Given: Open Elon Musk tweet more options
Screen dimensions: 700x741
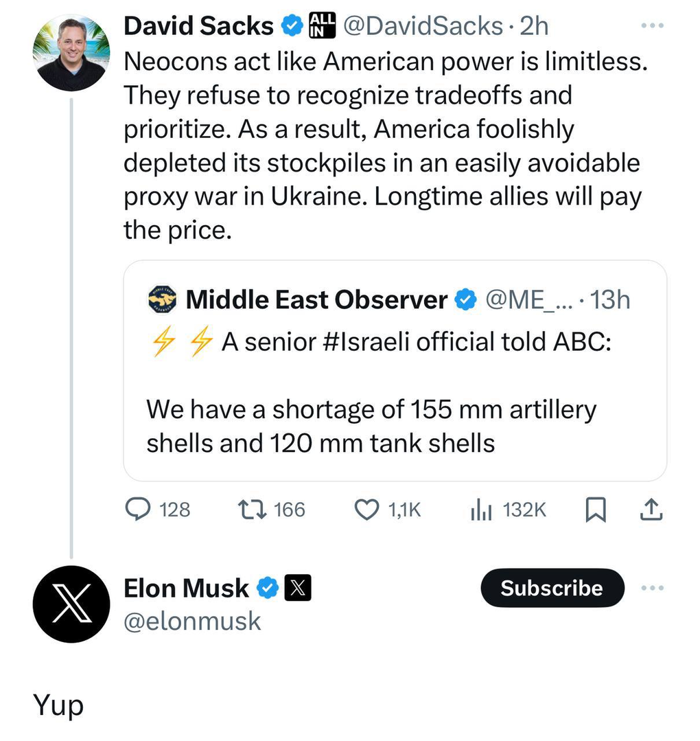Looking at the screenshot, I should pos(651,588).
